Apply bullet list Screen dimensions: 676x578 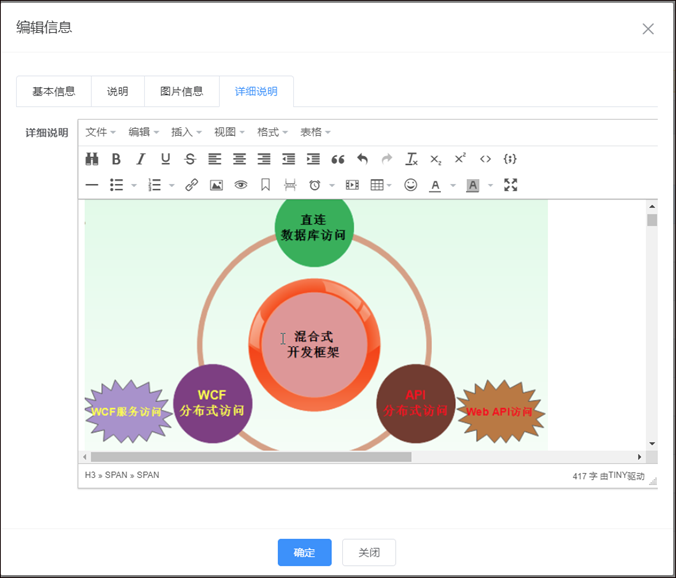tap(116, 185)
